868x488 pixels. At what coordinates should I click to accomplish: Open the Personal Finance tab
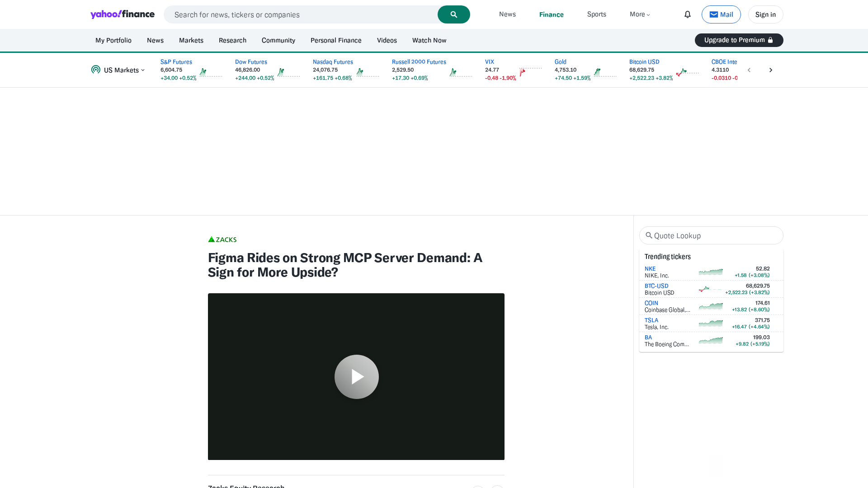[x=335, y=40]
